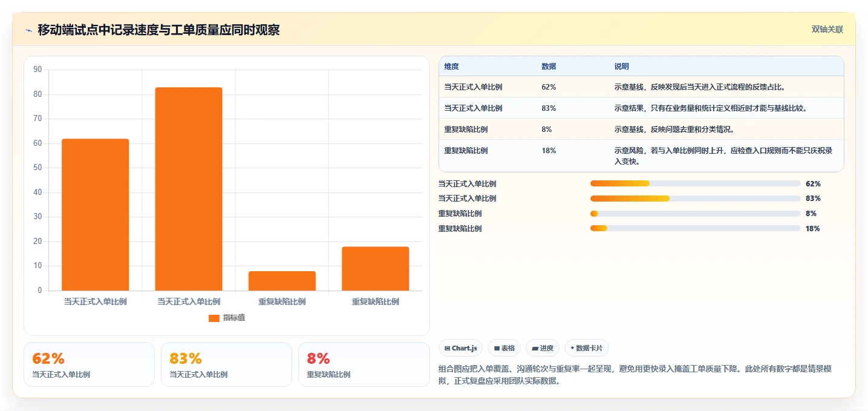Click the 指标值 legend label
Viewport: 868px width, 411px height.
click(x=234, y=318)
